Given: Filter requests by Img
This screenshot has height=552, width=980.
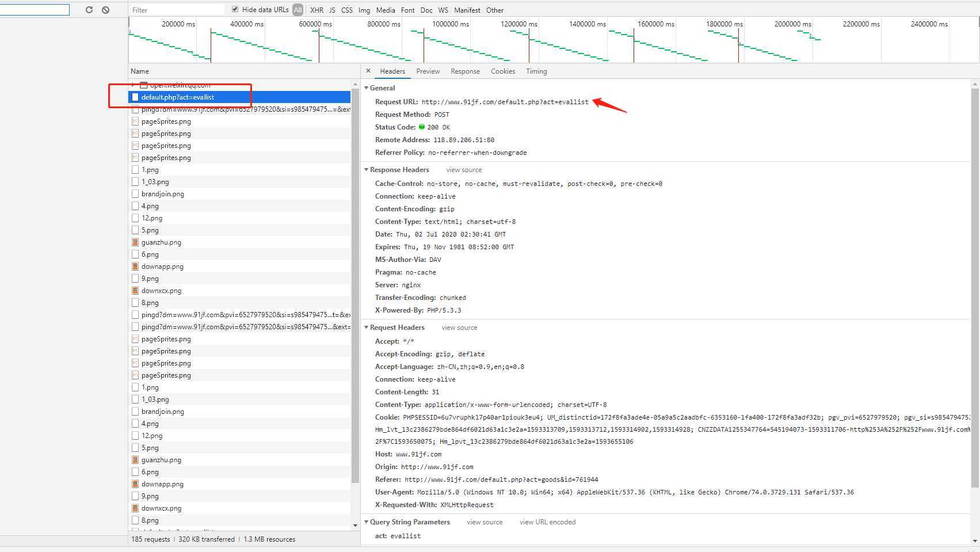Looking at the screenshot, I should pyautogui.click(x=364, y=10).
